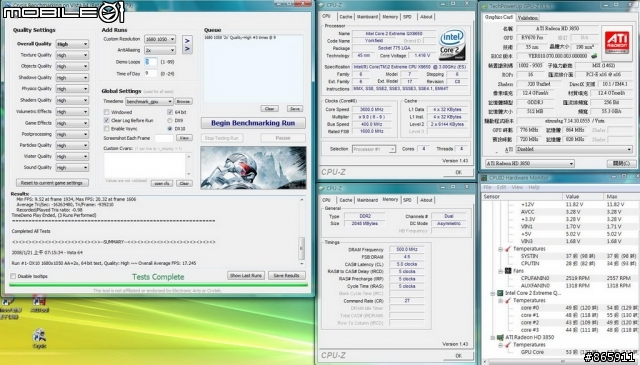Click the ATI Radeon HD 3850 card icon in tree
The width and height of the screenshot is (640, 365).
500,337
